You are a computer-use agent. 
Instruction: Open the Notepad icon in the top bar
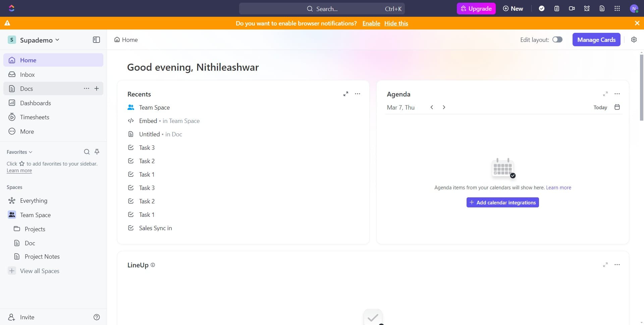pos(557,8)
